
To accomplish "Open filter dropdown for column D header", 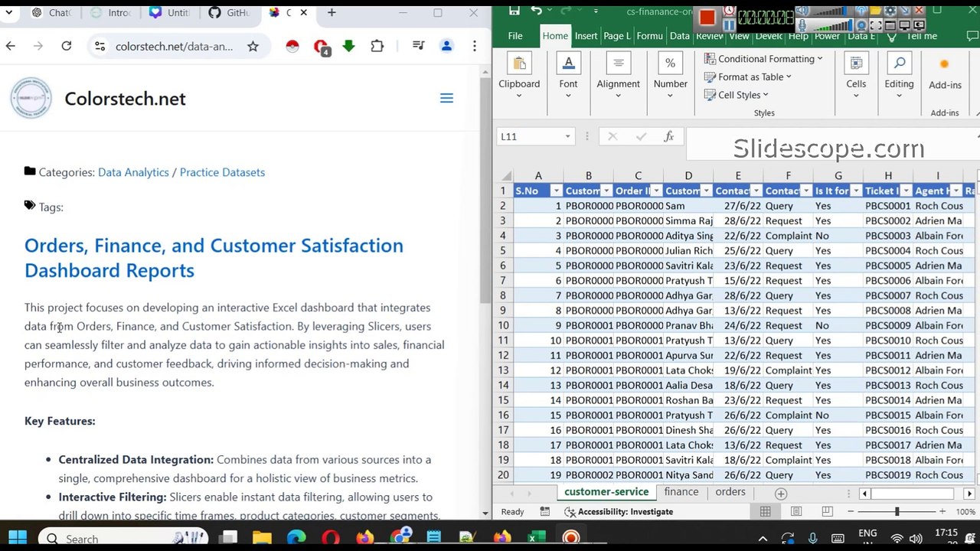I will 706,191.
